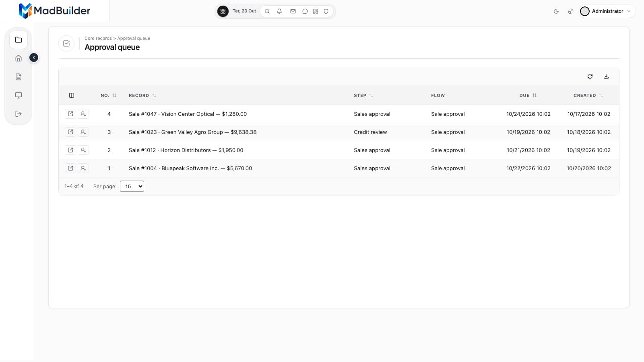Open the monitor icon in sidebar

coord(19,95)
